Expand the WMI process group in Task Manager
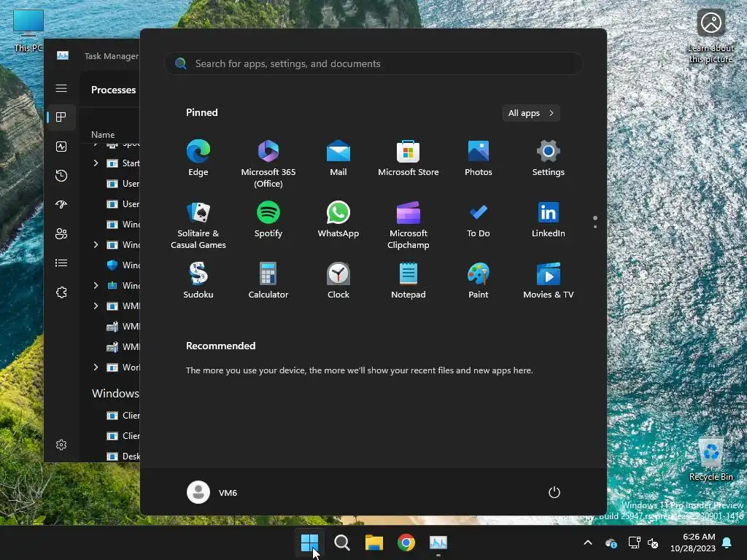The image size is (747, 560). (x=96, y=306)
